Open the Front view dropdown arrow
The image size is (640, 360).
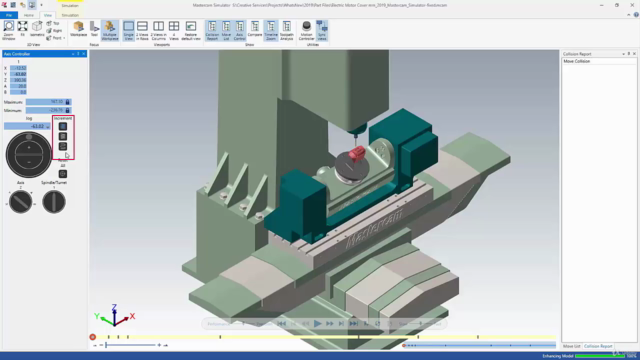tap(64, 38)
